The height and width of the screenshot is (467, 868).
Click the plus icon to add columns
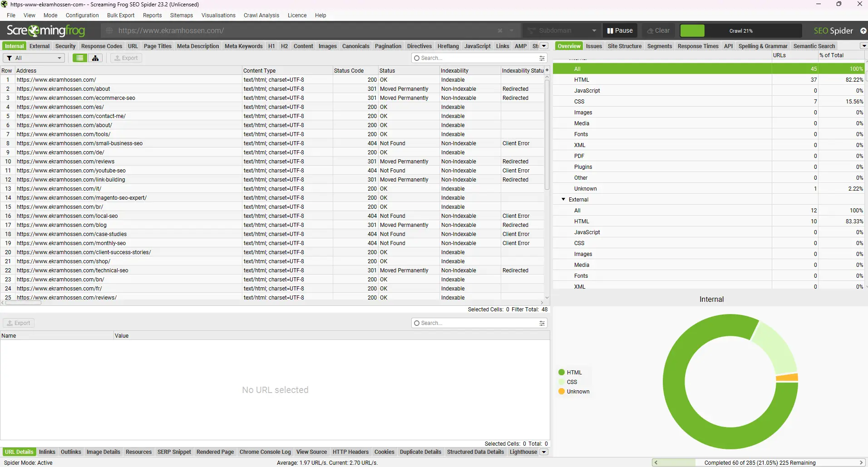tap(547, 70)
